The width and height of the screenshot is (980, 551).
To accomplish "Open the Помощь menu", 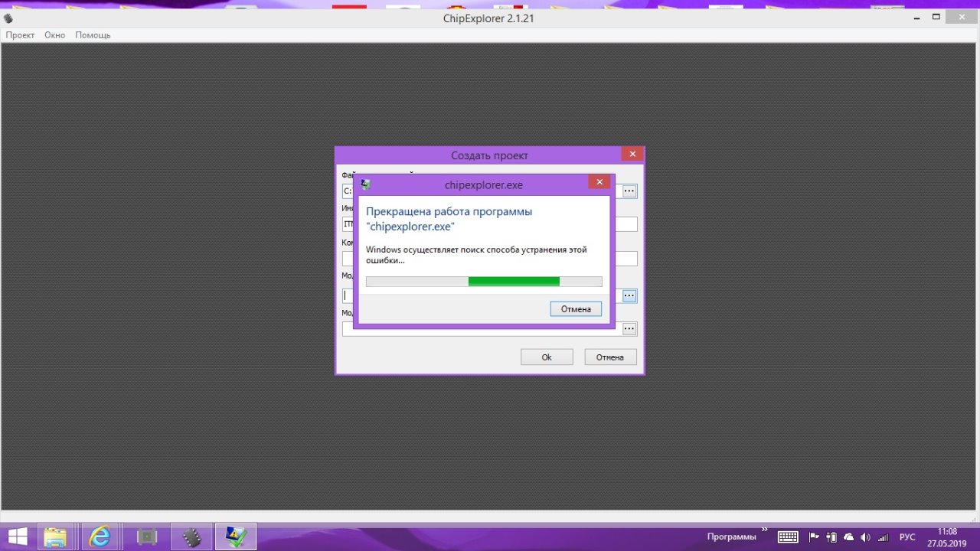I will point(93,35).
